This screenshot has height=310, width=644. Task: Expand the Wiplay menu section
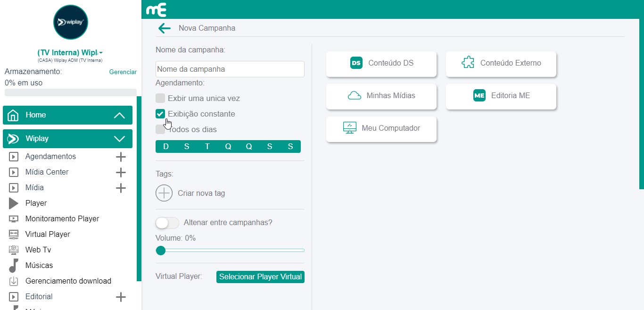119,139
